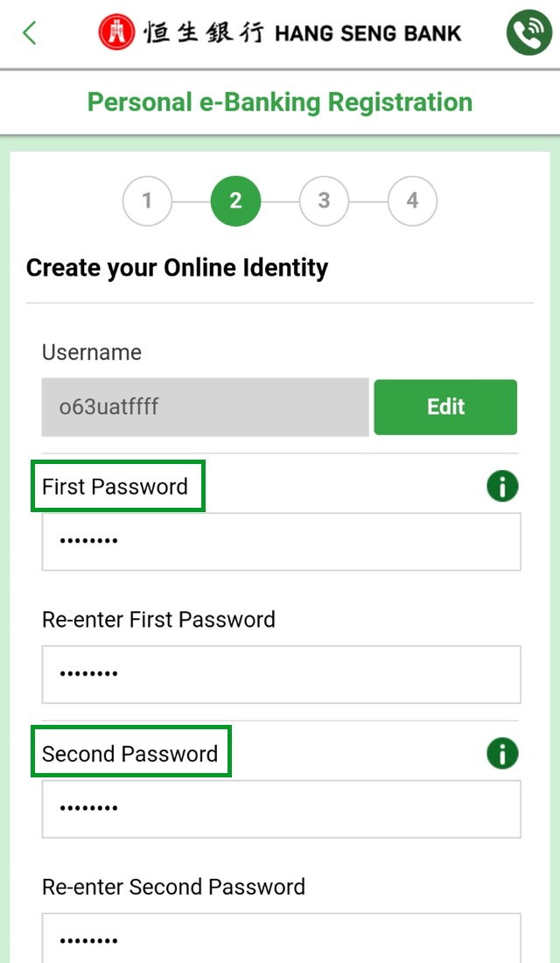The image size is (560, 963).
Task: Tap the red Hang Seng emblem icon
Action: tap(116, 32)
